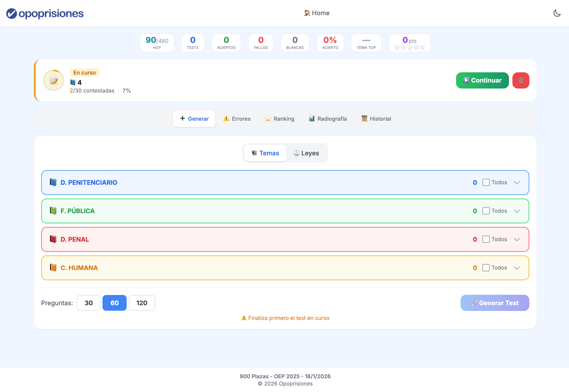
Task: Expand the D. PENITENCIARIO section chevron
Action: [x=517, y=183]
